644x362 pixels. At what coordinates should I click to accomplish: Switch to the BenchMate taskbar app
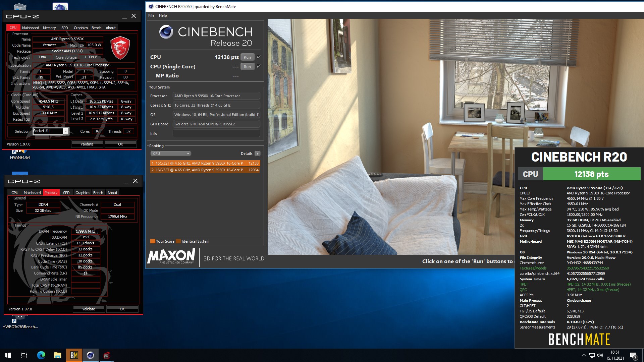[74, 355]
